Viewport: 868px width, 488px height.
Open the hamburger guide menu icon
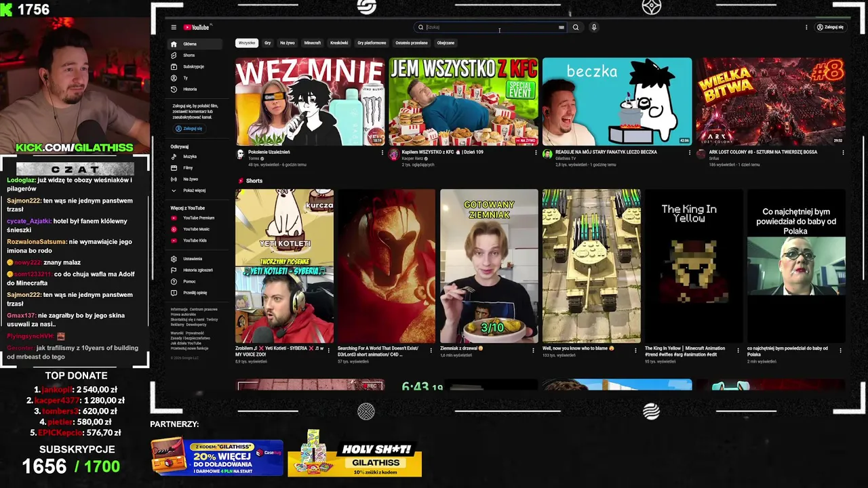174,27
